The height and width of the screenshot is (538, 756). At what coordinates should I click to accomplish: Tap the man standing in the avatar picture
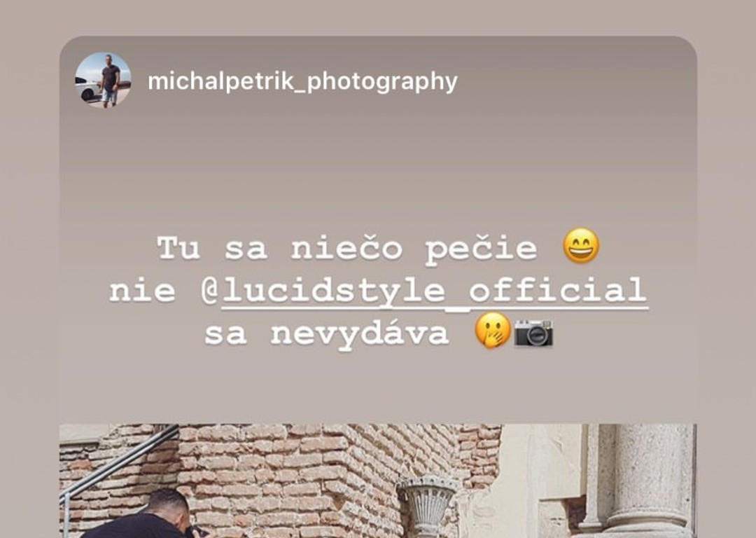pos(110,80)
